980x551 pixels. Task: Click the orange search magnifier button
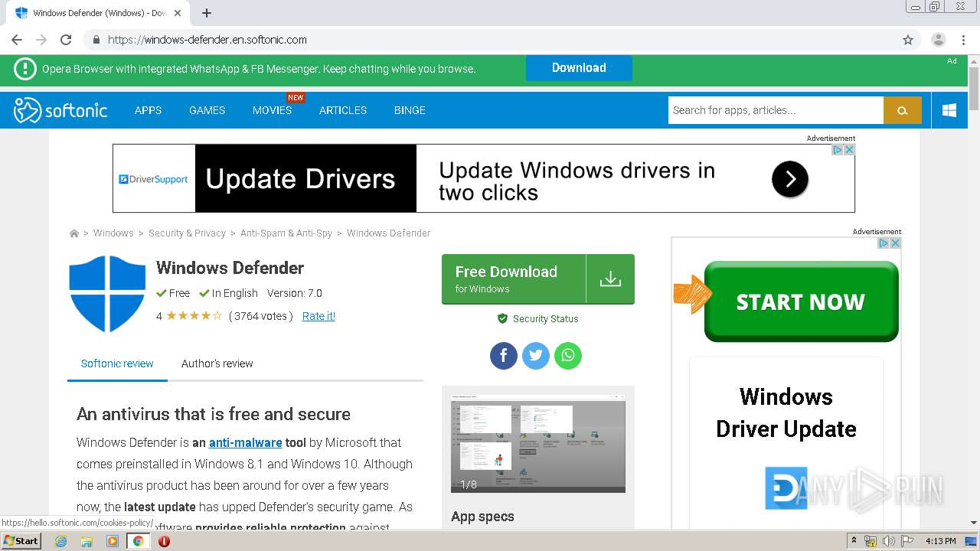[903, 110]
